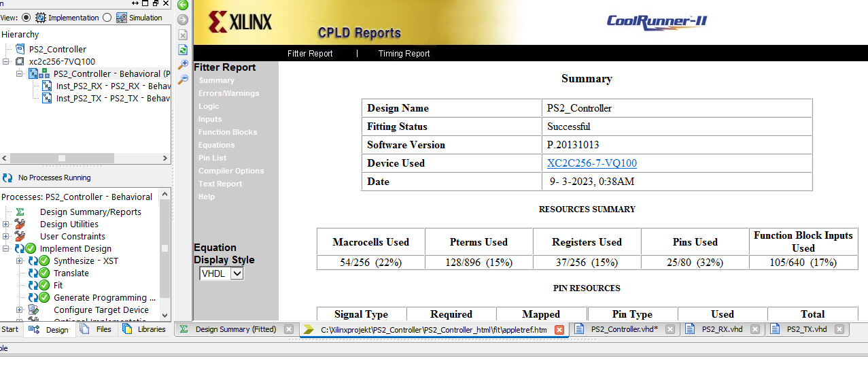Click the Hierarchy horizontal scrollbar thumb
This screenshot has height=368, width=868.
click(x=62, y=158)
